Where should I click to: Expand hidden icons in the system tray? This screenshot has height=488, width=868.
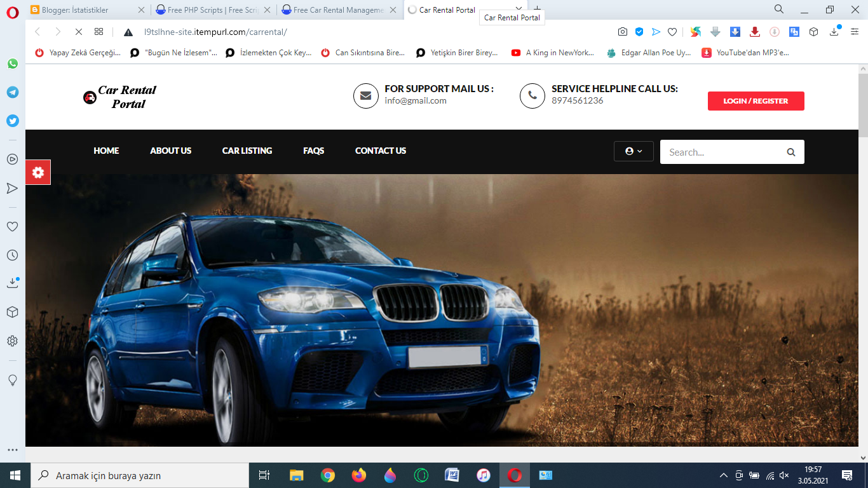pos(722,475)
